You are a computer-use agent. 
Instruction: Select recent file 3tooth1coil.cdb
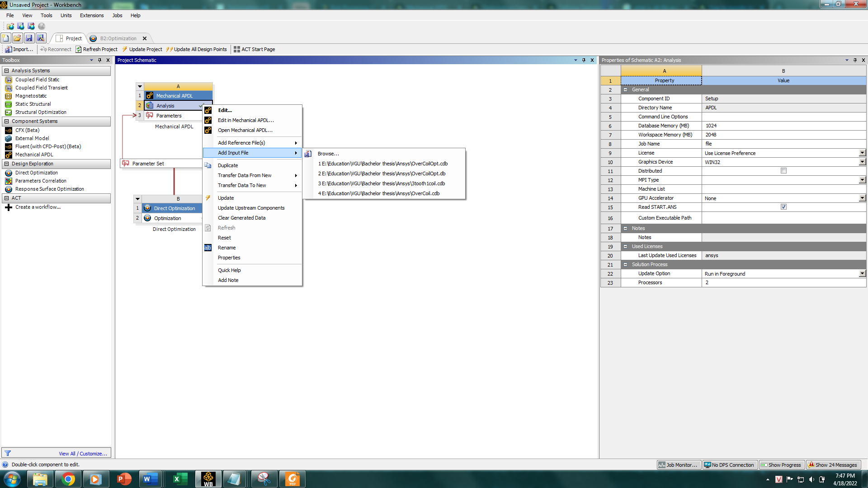pyautogui.click(x=384, y=183)
